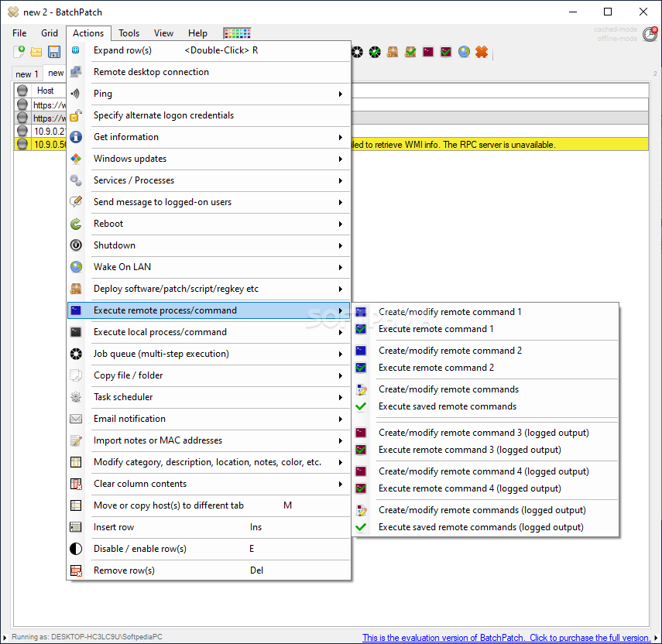Click the open folder toolbar icon
662x644 pixels.
point(36,52)
